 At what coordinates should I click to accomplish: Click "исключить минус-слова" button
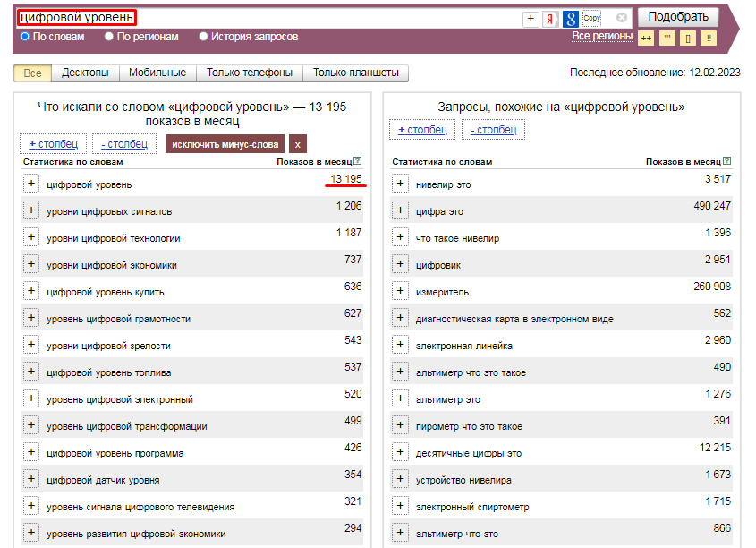tap(225, 143)
